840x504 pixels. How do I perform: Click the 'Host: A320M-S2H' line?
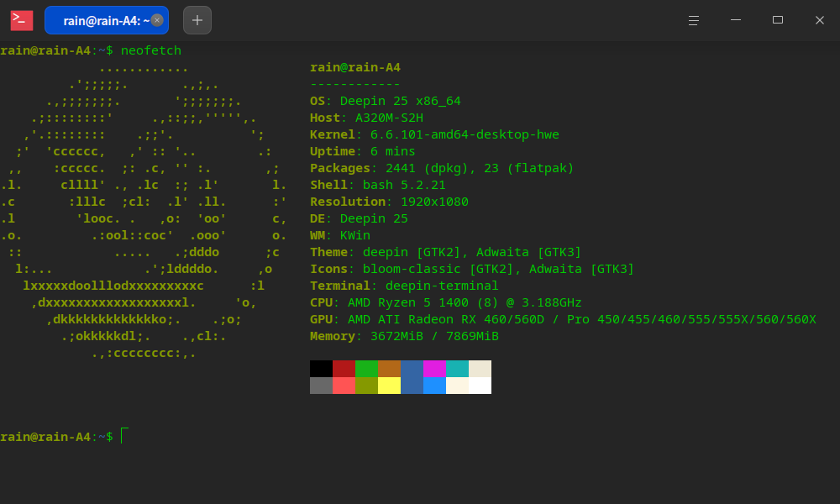pos(366,118)
